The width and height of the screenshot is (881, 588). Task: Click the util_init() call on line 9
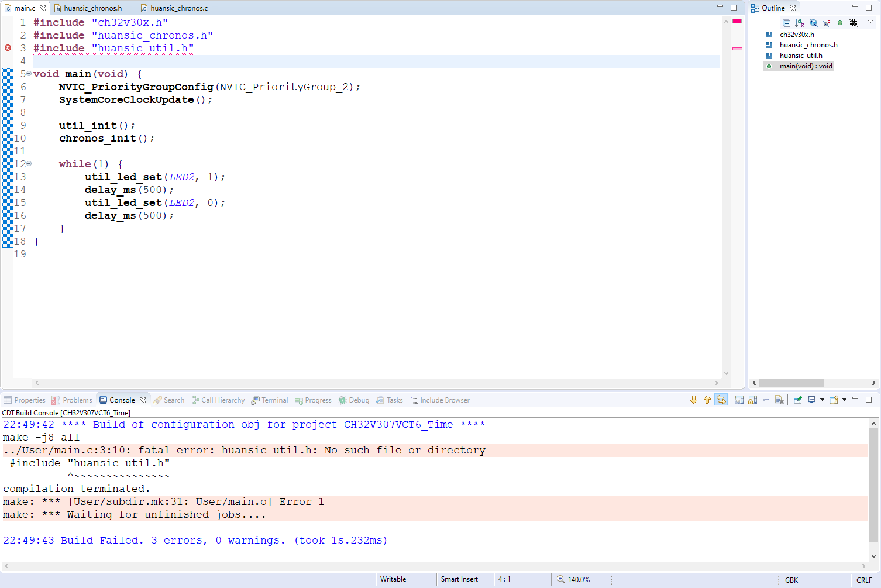coord(97,126)
